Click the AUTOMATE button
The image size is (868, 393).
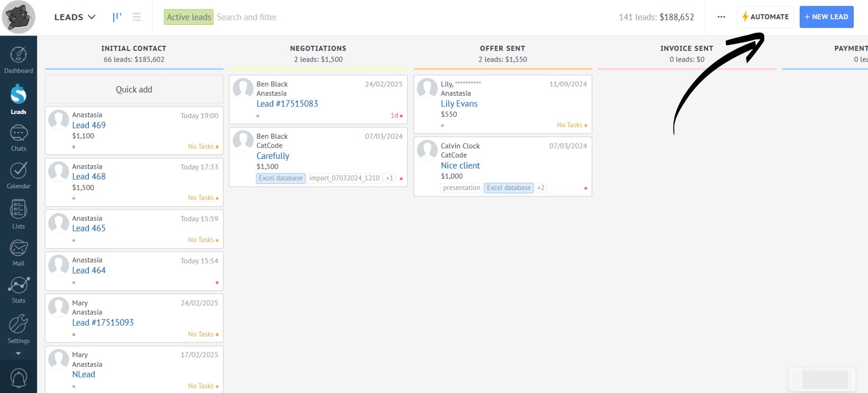(x=765, y=17)
